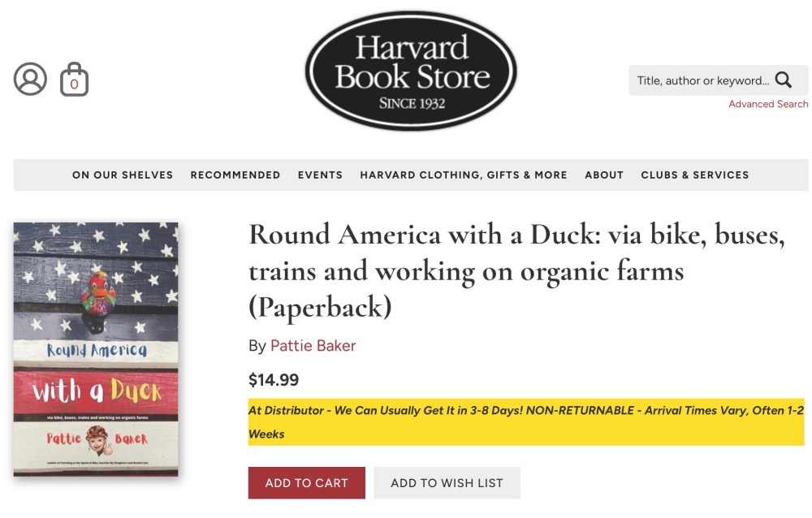Screen dimensions: 812x518
Task: Open the Events menu
Action: pyautogui.click(x=320, y=175)
